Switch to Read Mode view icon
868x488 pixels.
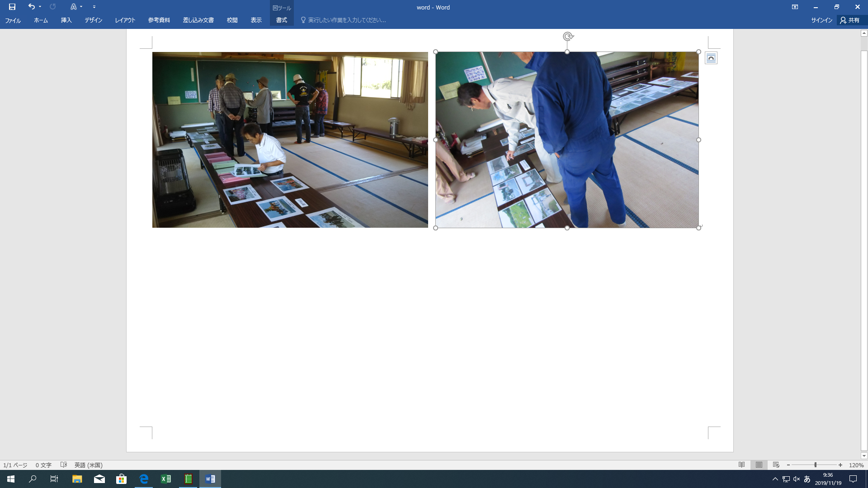click(742, 465)
